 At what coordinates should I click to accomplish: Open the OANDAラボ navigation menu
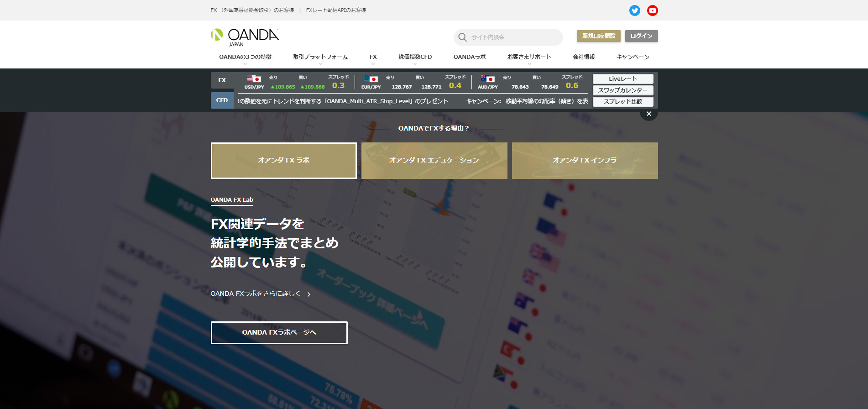point(470,58)
